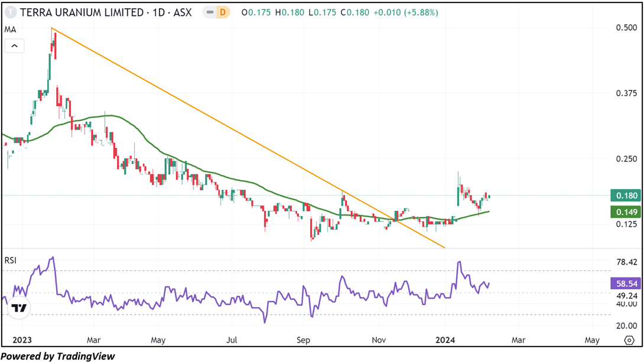644x362 pixels.
Task: Click the TradingView logo icon
Action: pos(19,308)
